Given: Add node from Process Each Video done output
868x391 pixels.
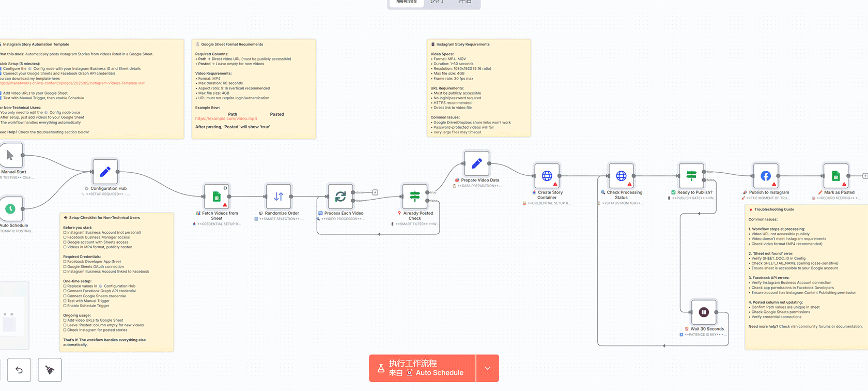Looking at the screenshot, I should (x=375, y=192).
